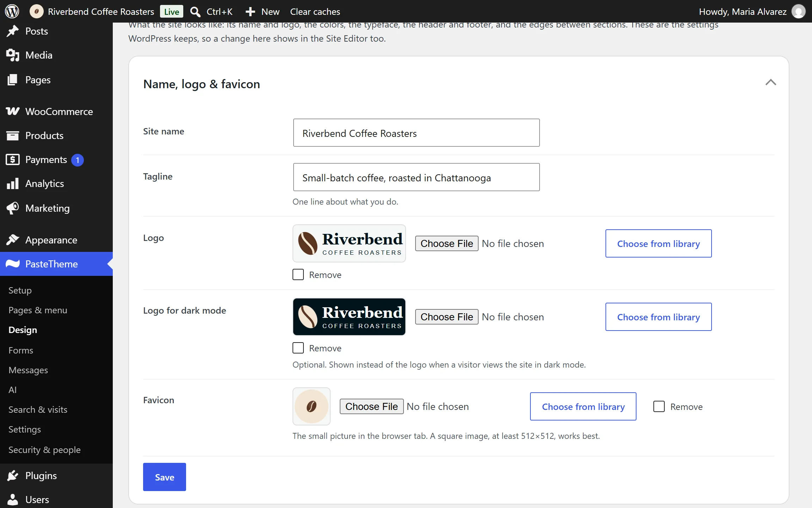
Task: Open the AI submenu item
Action: pos(13,390)
